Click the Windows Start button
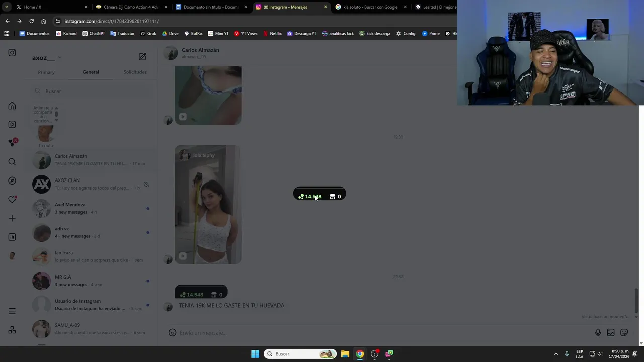The image size is (644, 362). pos(255,354)
